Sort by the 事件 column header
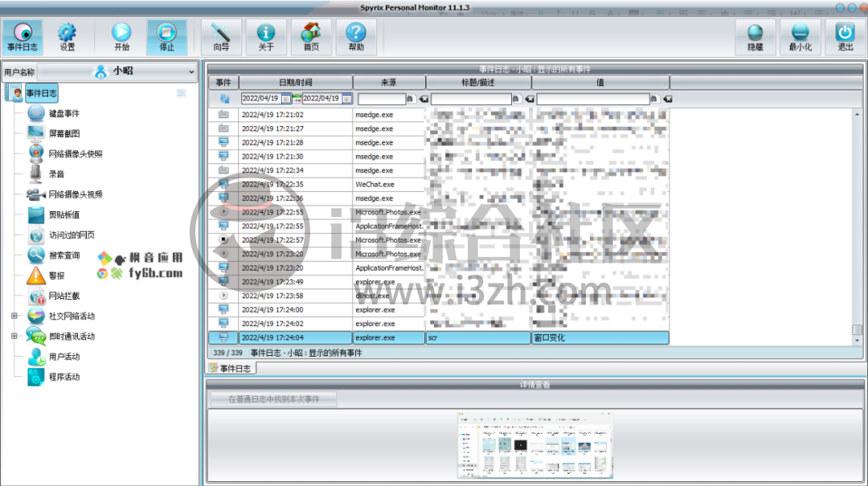Screen dimensions: 868x486 pos(223,83)
